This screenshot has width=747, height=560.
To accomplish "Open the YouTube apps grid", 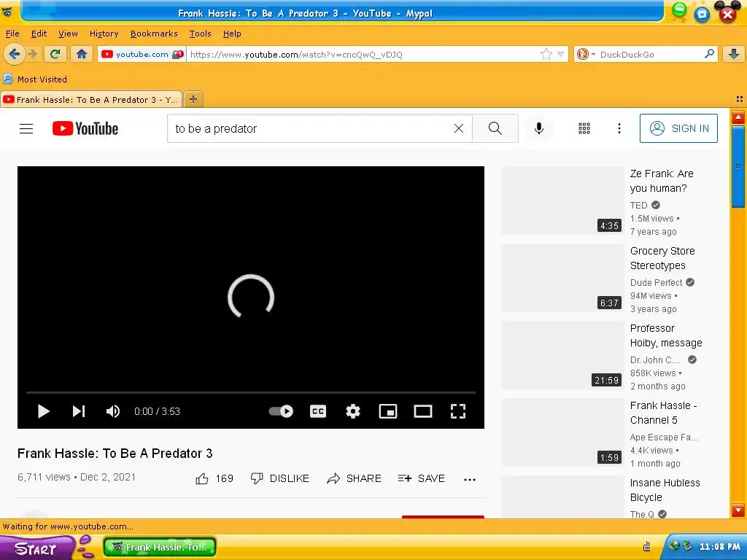I will [584, 128].
